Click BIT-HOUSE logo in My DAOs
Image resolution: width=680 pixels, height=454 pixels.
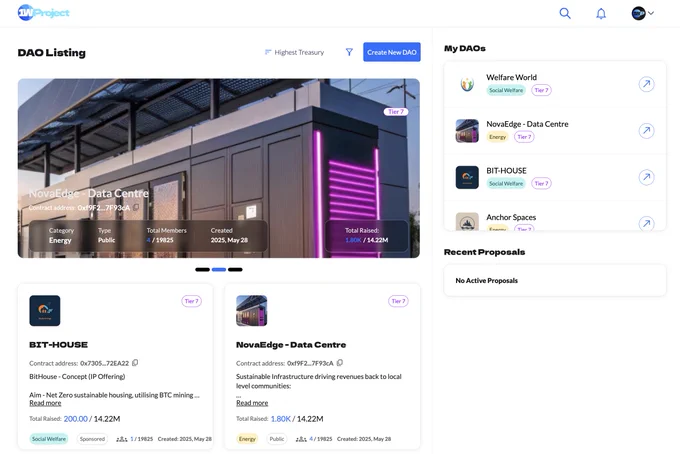click(x=467, y=177)
